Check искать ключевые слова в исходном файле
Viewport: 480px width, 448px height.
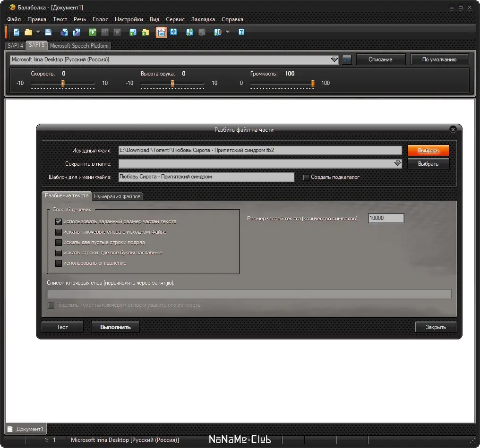[59, 232]
